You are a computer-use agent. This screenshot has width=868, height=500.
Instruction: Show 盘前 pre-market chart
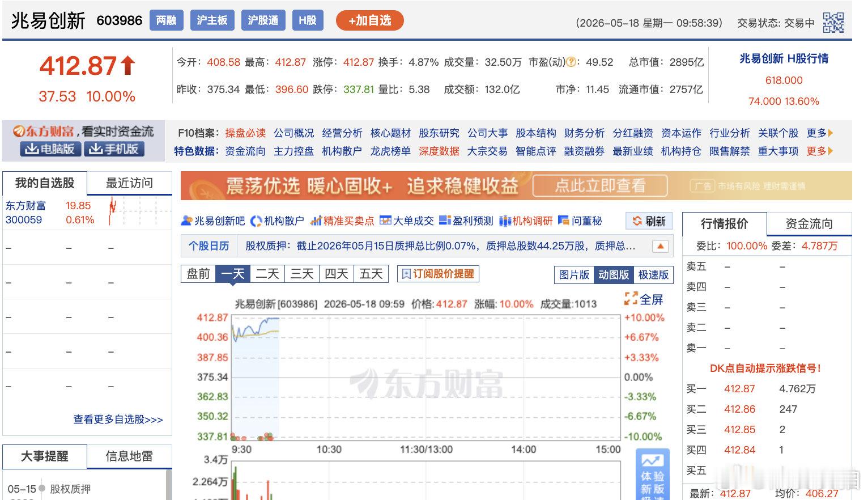198,274
